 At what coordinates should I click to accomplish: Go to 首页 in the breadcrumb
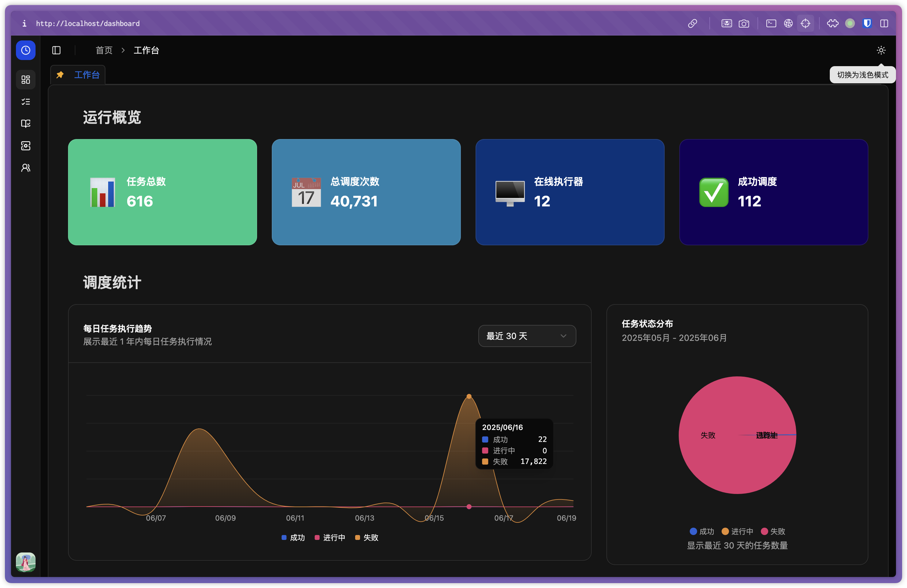coord(104,50)
